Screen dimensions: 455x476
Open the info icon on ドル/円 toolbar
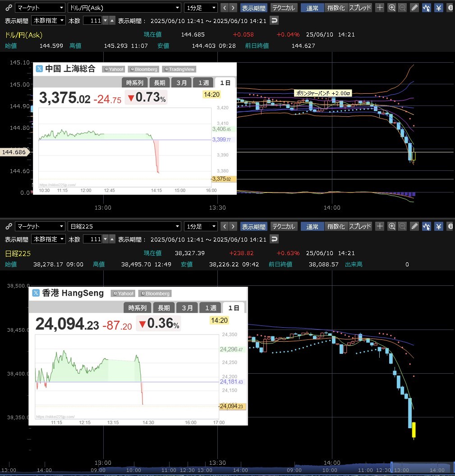[x=450, y=8]
